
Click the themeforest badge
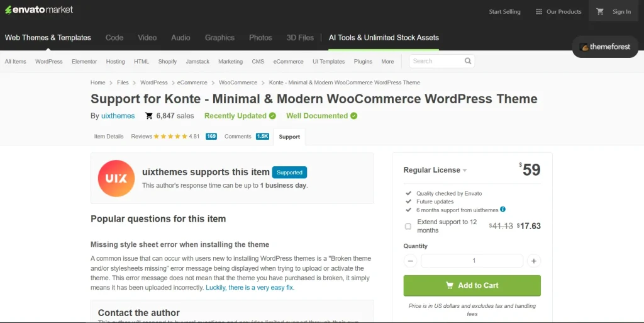[x=605, y=47]
